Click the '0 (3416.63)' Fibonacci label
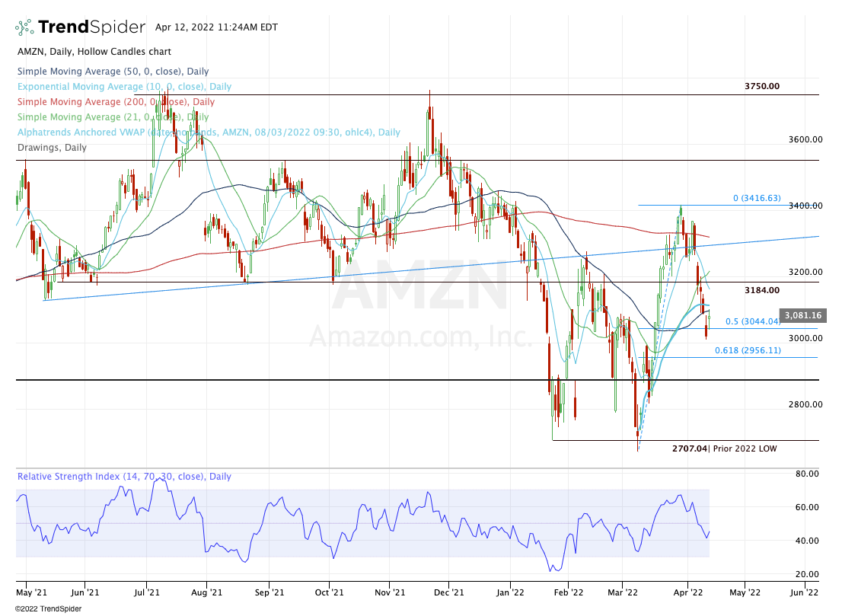Screen dimensions: 842x616 pos(757,198)
